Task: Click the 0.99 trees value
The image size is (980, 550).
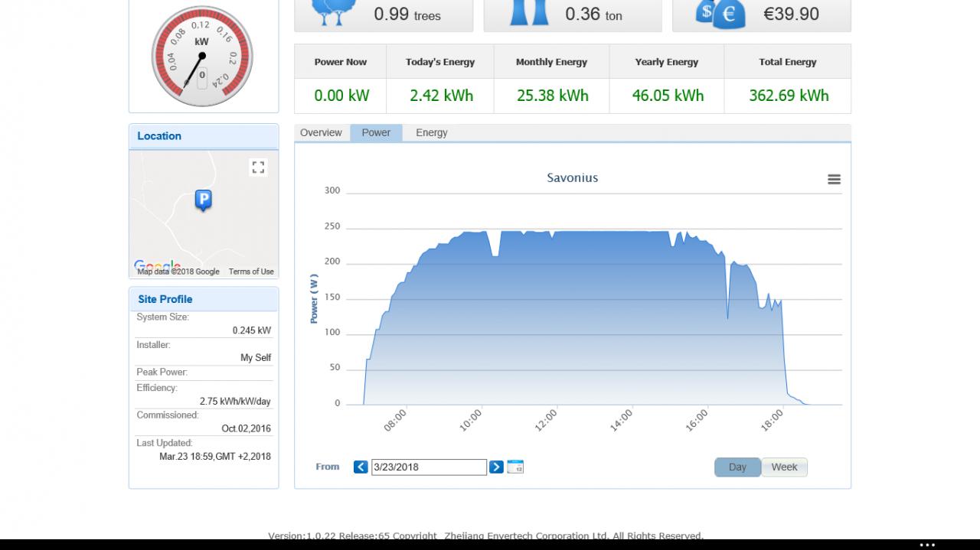Action: (407, 14)
